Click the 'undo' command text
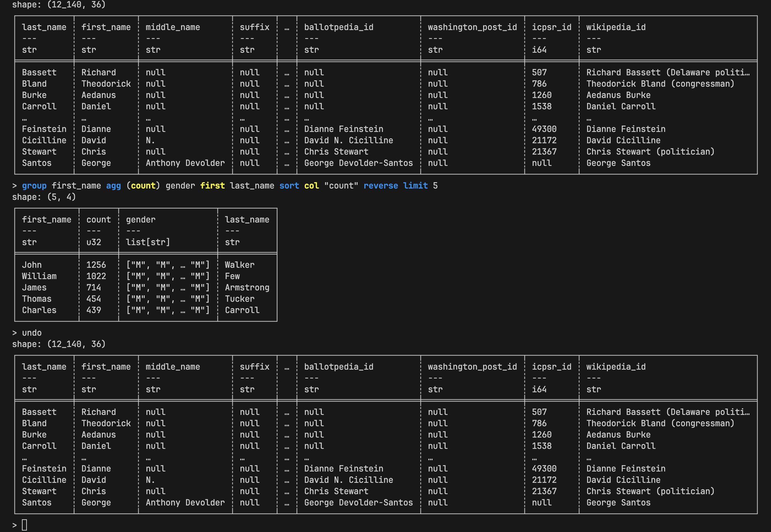Screen dimensions: 771x532 [x=32, y=333]
